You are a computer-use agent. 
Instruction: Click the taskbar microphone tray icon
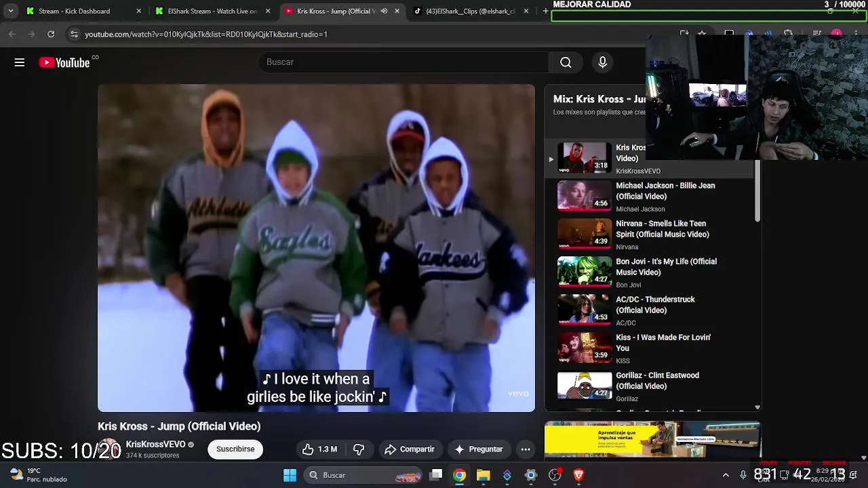click(743, 475)
